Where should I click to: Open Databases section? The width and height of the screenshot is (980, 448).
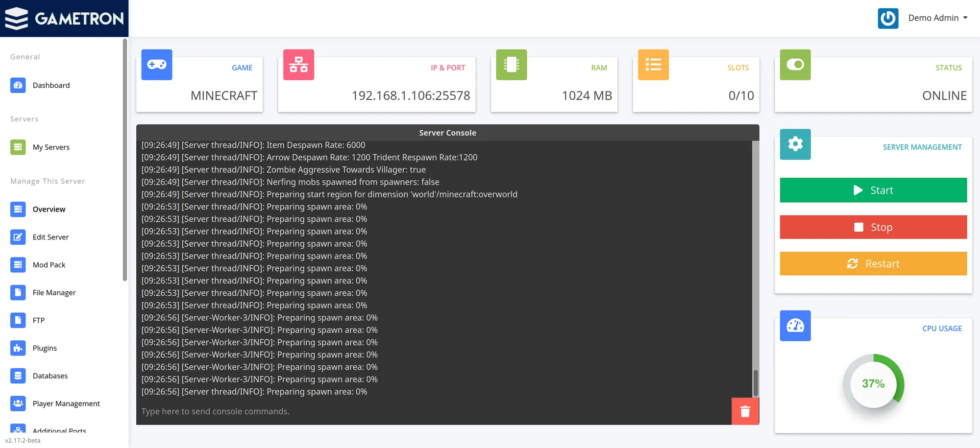tap(50, 376)
